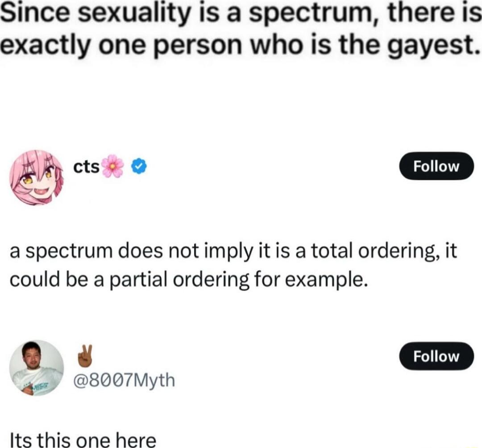Open the cts display name link
482x448 pixels.
[x=87, y=167]
